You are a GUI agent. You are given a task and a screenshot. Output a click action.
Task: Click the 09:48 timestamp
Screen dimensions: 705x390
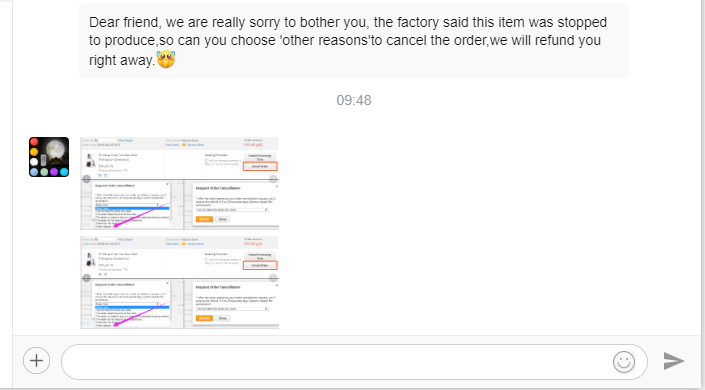click(354, 100)
